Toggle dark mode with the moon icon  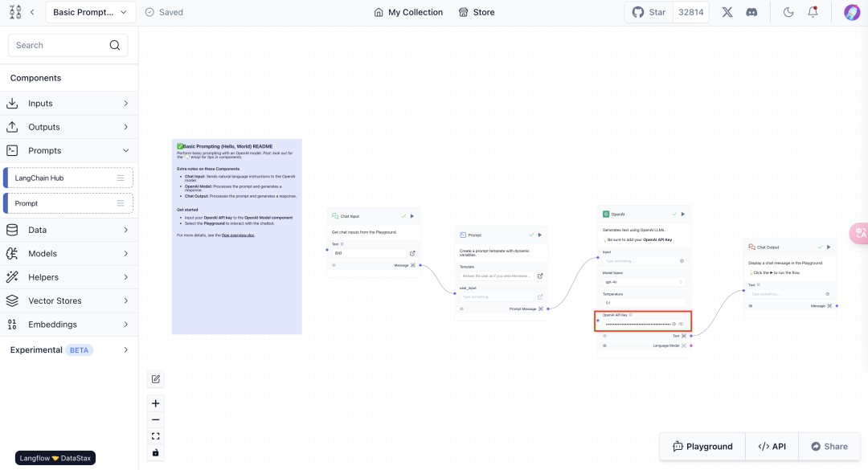tap(788, 12)
